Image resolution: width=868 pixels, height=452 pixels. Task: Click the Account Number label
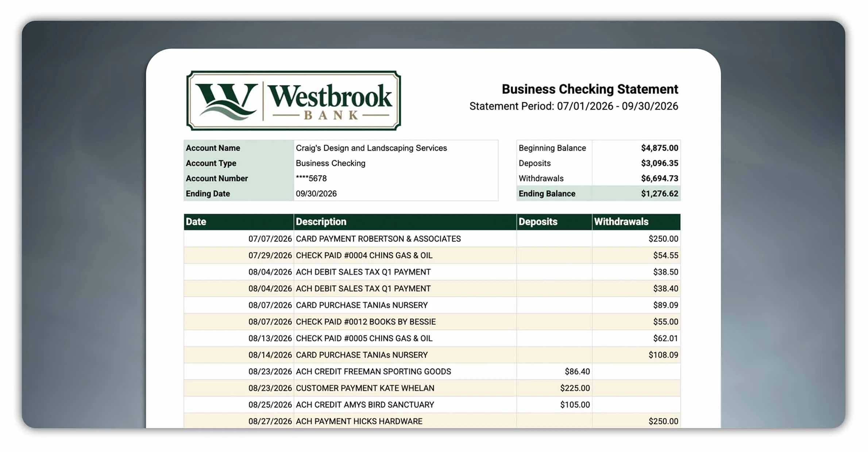coord(217,179)
